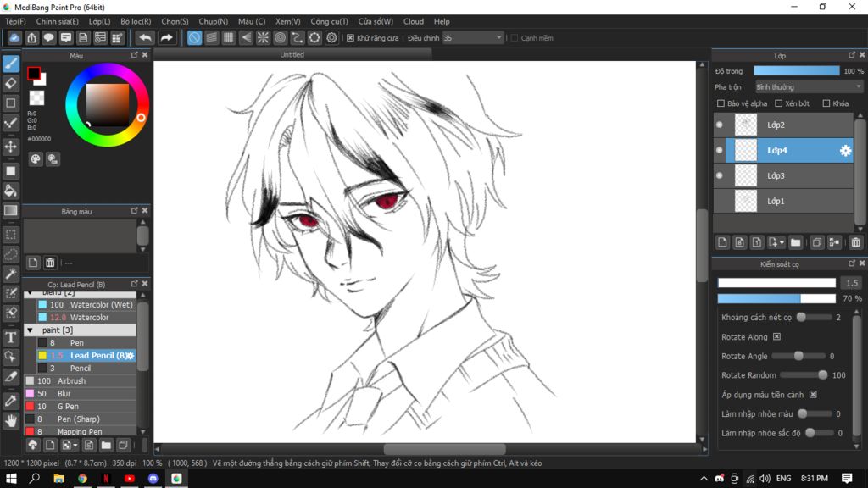
Task: Select the Pen (Sharp) brush
Action: click(80, 419)
